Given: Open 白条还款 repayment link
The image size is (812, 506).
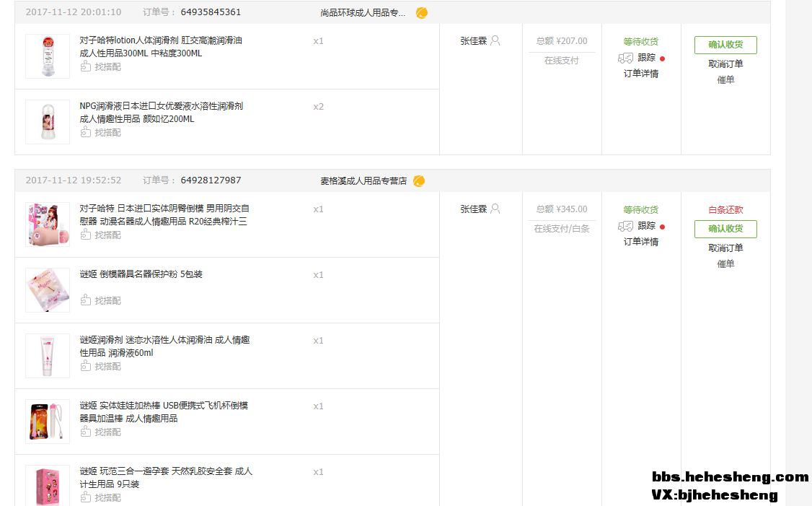Looking at the screenshot, I should [x=725, y=210].
